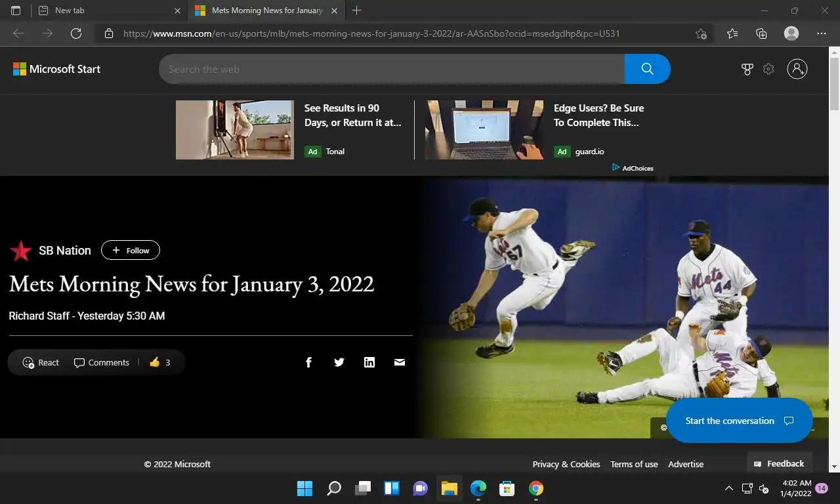Click the Tonal ad workout thumbnail

click(x=235, y=130)
